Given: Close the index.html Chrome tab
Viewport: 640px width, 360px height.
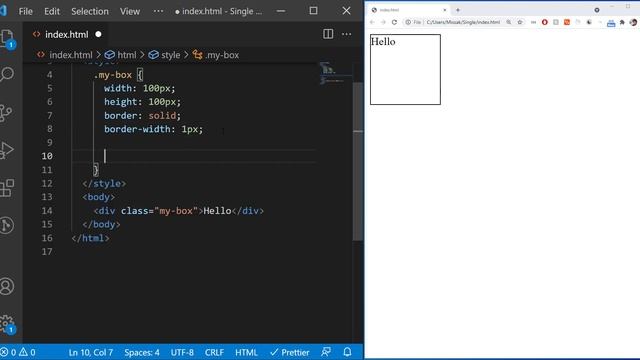Looking at the screenshot, I should [x=444, y=10].
